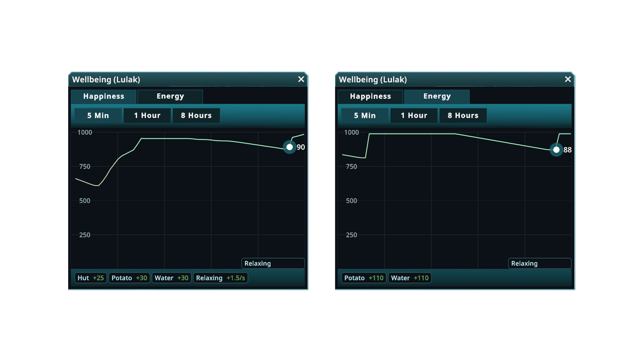The image size is (644, 362).
Task: Click the graph marker showing value 90
Action: click(290, 147)
